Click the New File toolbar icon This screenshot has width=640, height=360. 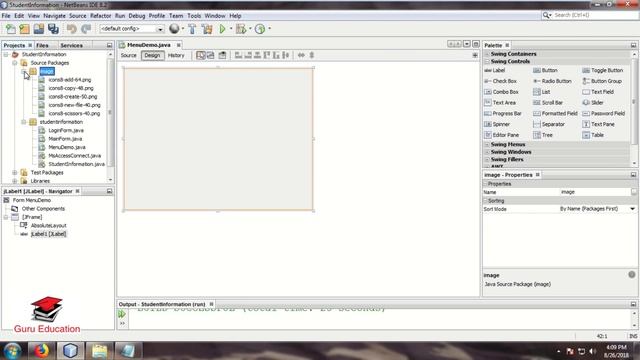(x=10, y=29)
